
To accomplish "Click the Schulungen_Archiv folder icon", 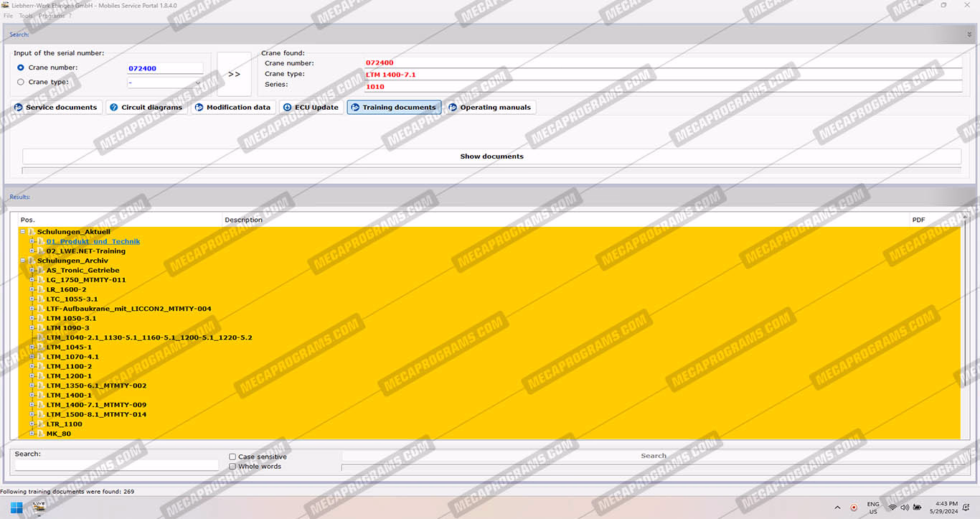I will [32, 261].
